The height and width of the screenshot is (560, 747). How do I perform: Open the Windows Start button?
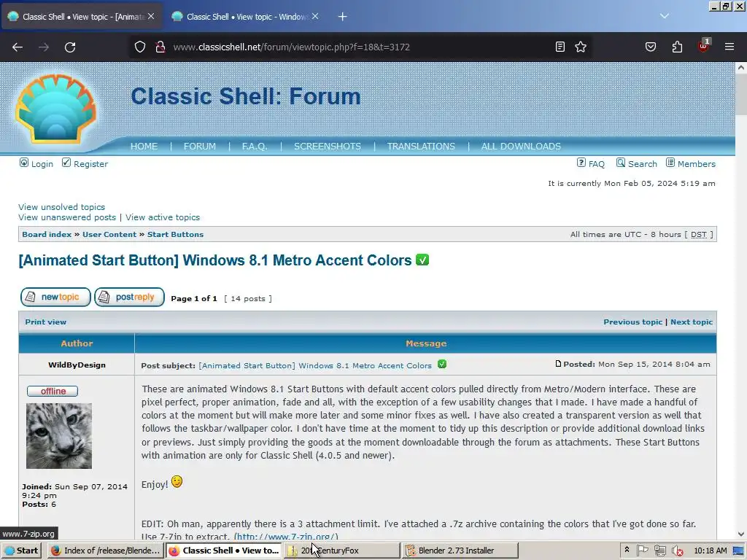point(22,551)
